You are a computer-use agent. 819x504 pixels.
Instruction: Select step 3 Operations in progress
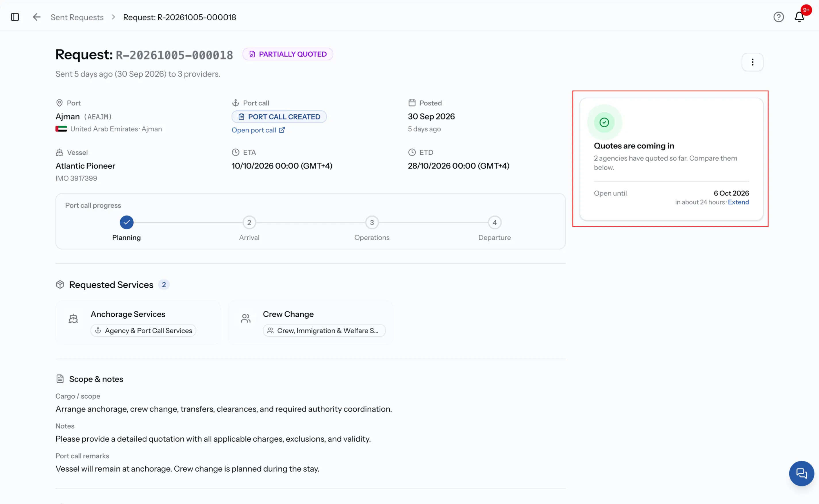click(372, 223)
